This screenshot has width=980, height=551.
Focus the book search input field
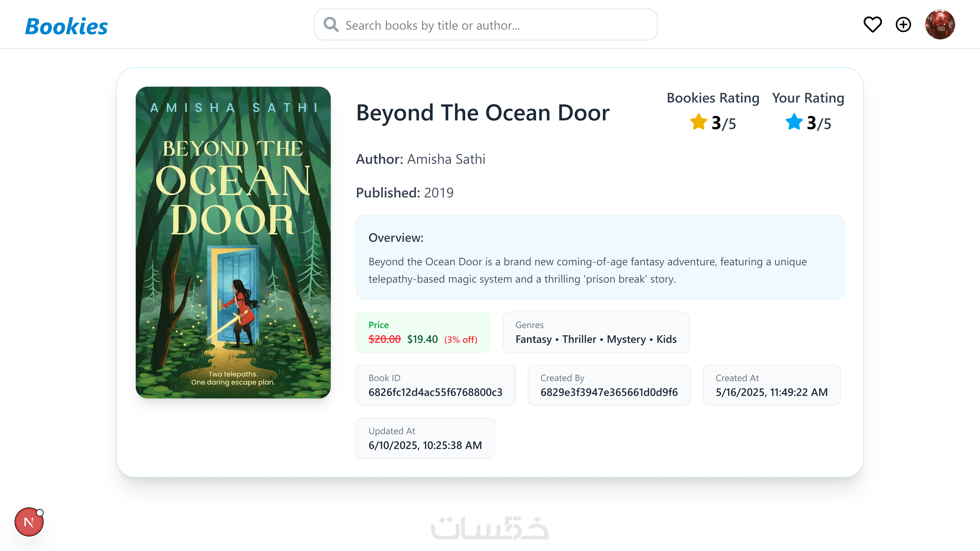(x=495, y=25)
